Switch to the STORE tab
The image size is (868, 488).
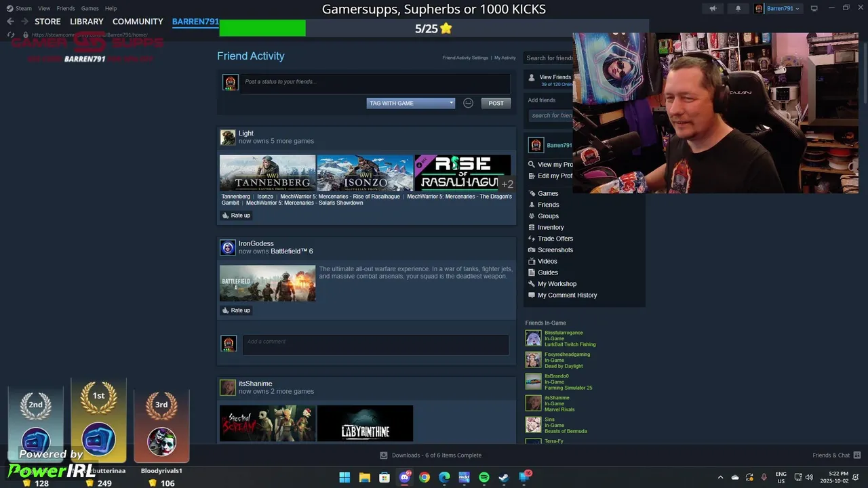pyautogui.click(x=47, y=22)
